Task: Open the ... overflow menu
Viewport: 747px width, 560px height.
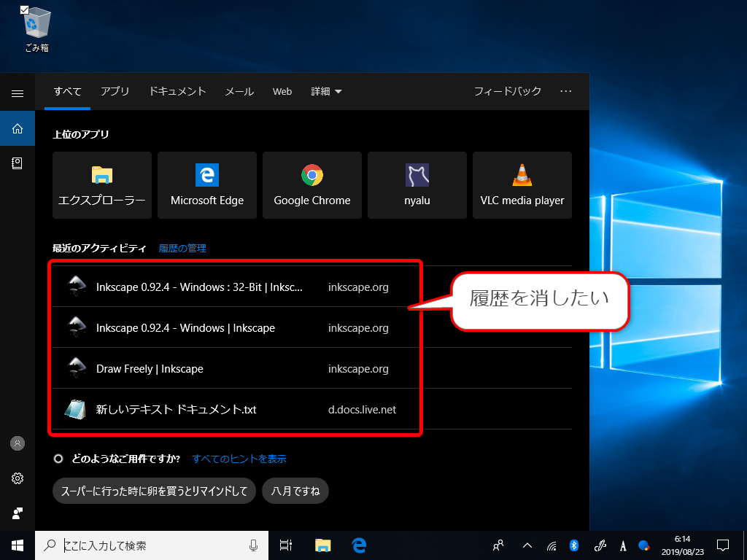Action: point(566,91)
